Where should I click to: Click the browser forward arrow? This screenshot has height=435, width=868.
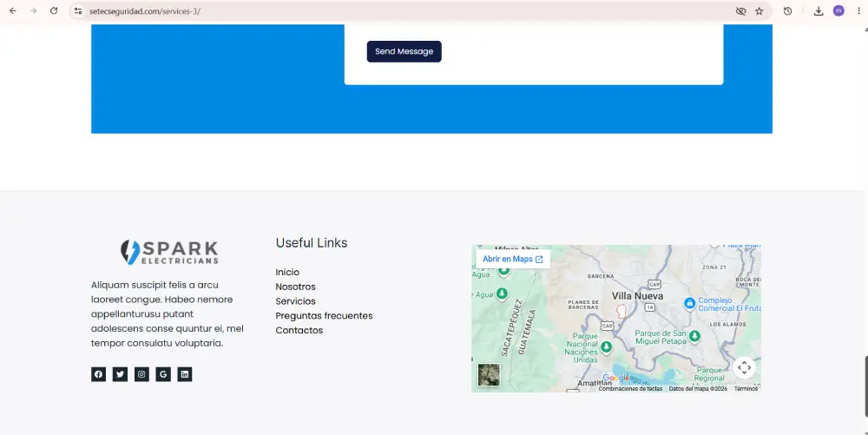[33, 11]
